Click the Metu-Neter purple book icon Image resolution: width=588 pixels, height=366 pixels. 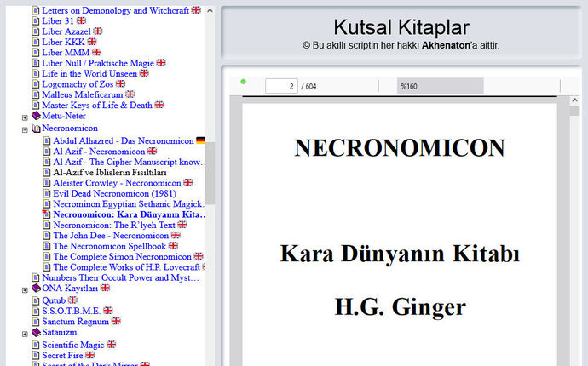pyautogui.click(x=36, y=116)
